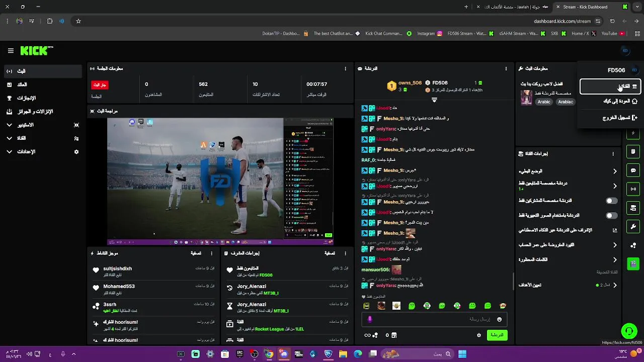The height and width of the screenshot is (362, 644).
Task: Toggle subscribers-only chat switch
Action: coord(611,201)
